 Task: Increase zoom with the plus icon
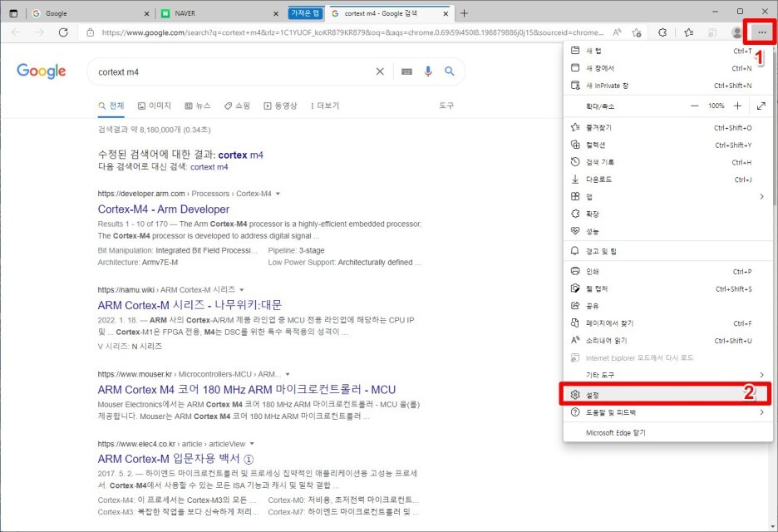(738, 106)
